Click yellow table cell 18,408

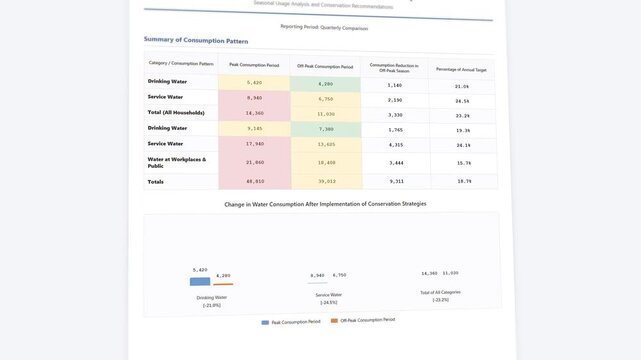point(327,163)
